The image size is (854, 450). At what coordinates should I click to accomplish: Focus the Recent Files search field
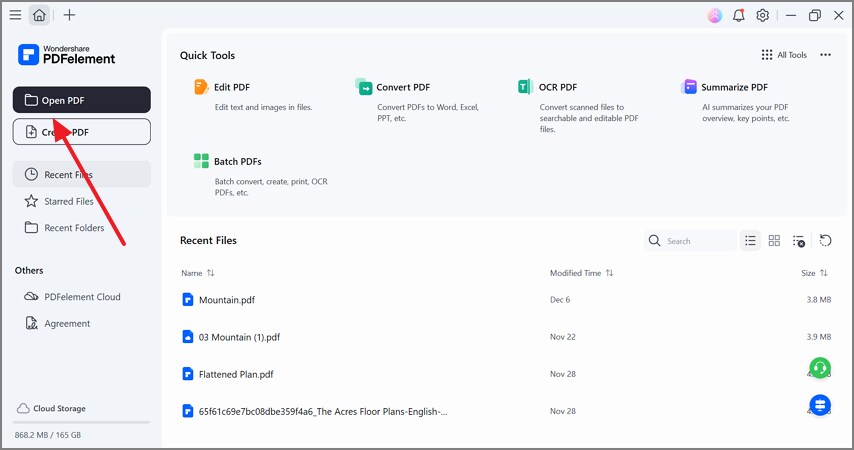[x=690, y=241]
